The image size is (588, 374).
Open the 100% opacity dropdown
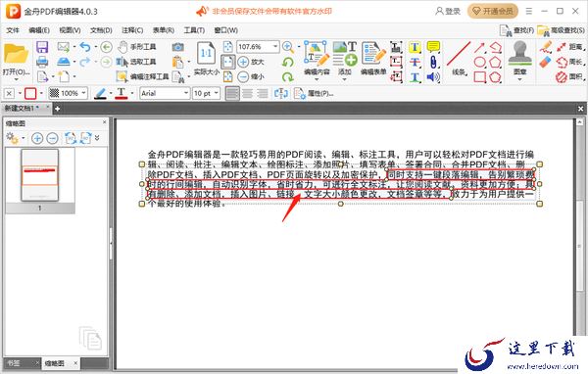[x=83, y=93]
